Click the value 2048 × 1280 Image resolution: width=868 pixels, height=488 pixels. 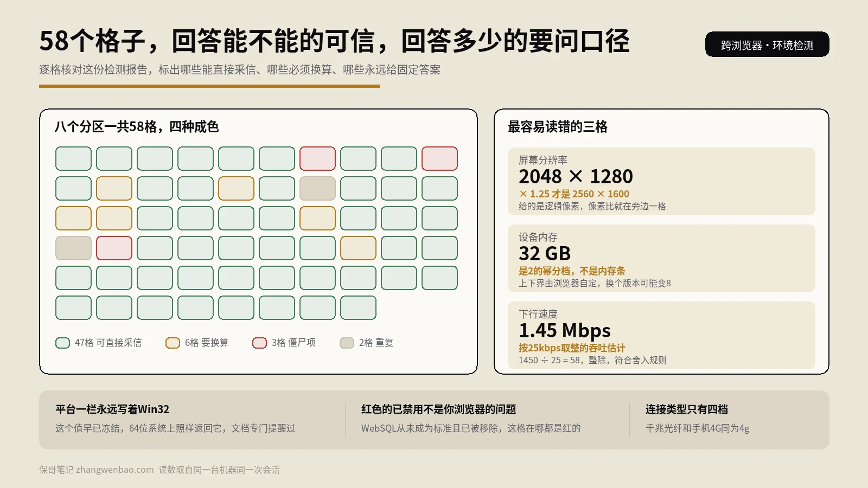tap(576, 176)
